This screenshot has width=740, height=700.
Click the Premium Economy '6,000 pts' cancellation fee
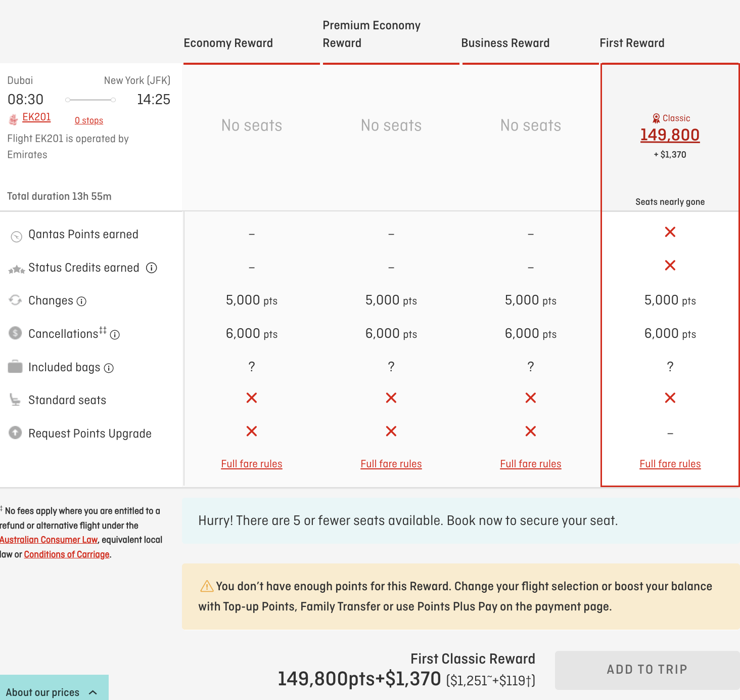391,334
